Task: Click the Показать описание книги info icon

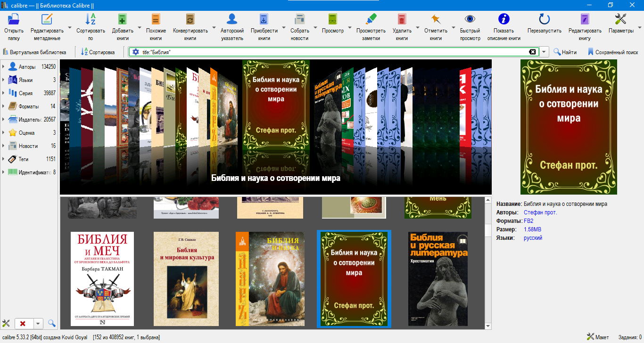Action: (x=504, y=19)
